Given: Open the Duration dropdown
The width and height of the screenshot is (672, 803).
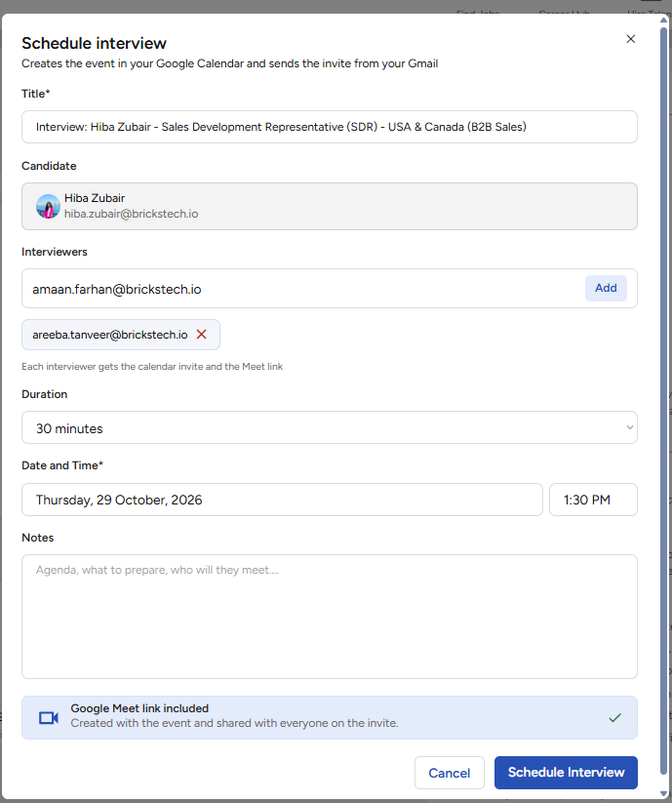Looking at the screenshot, I should [x=329, y=427].
